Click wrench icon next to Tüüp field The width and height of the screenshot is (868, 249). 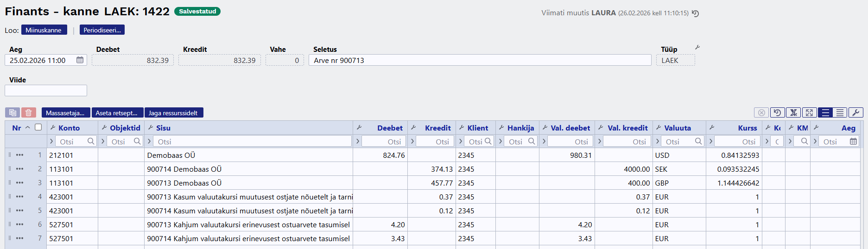(697, 48)
